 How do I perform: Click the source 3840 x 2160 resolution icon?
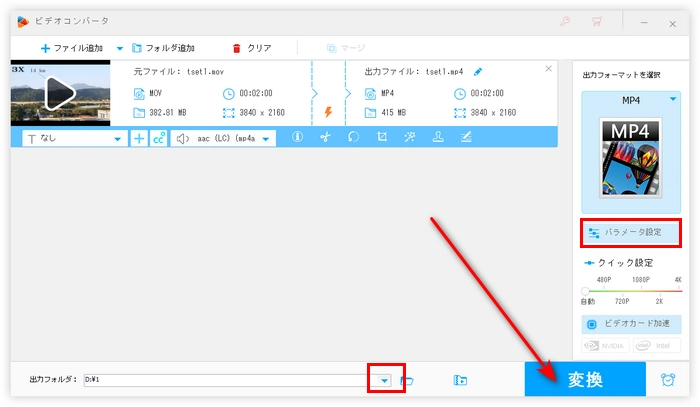click(x=229, y=112)
